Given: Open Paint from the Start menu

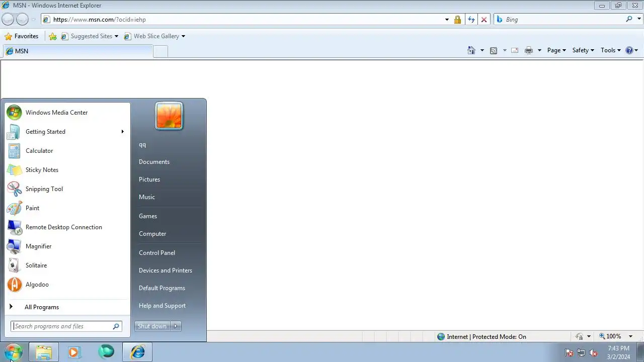Looking at the screenshot, I should tap(67, 208).
